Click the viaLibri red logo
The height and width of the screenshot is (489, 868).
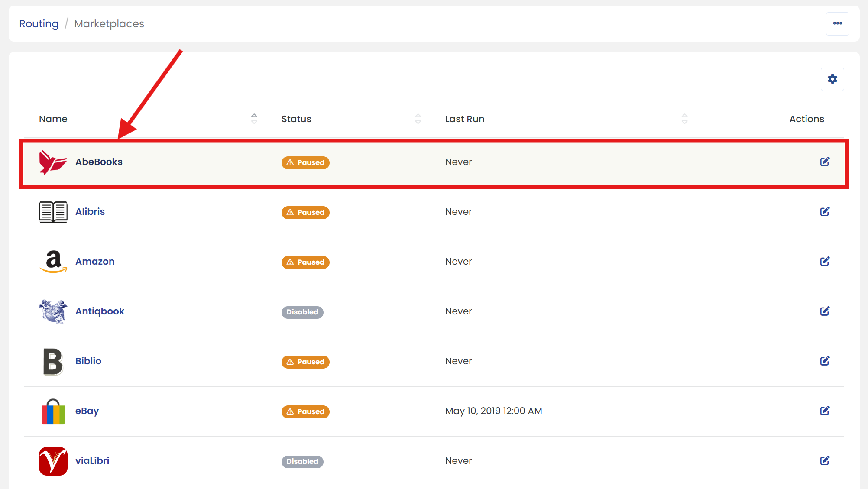pyautogui.click(x=53, y=461)
